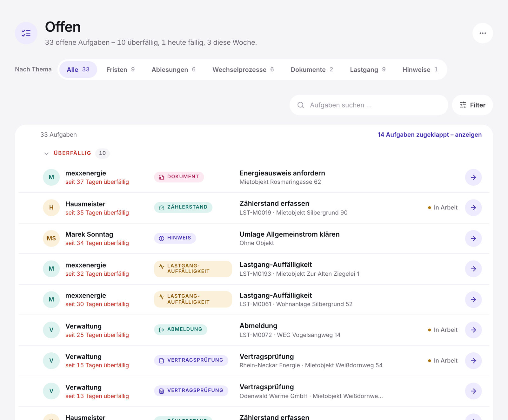Click the ABMELDUNG tag badge

(x=181, y=330)
